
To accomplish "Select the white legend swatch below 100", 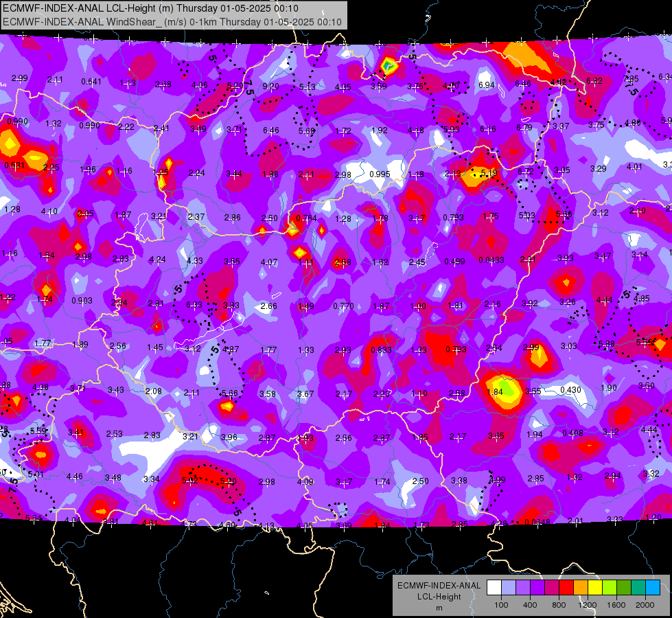I will 494,588.
